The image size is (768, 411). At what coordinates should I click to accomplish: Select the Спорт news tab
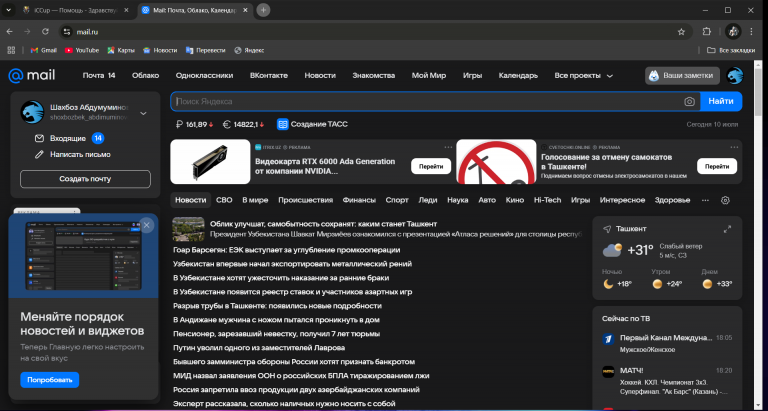click(x=397, y=200)
